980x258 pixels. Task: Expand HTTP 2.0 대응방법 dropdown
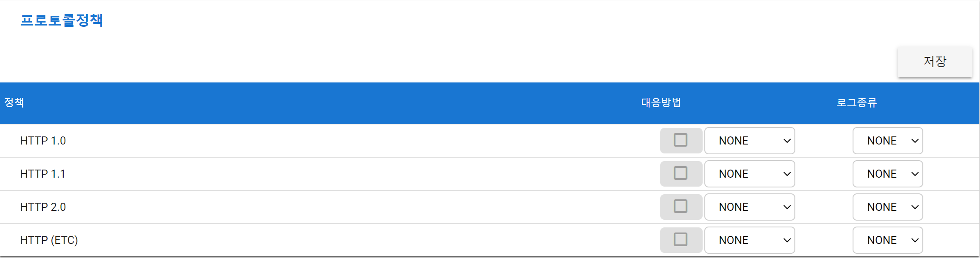pos(750,207)
